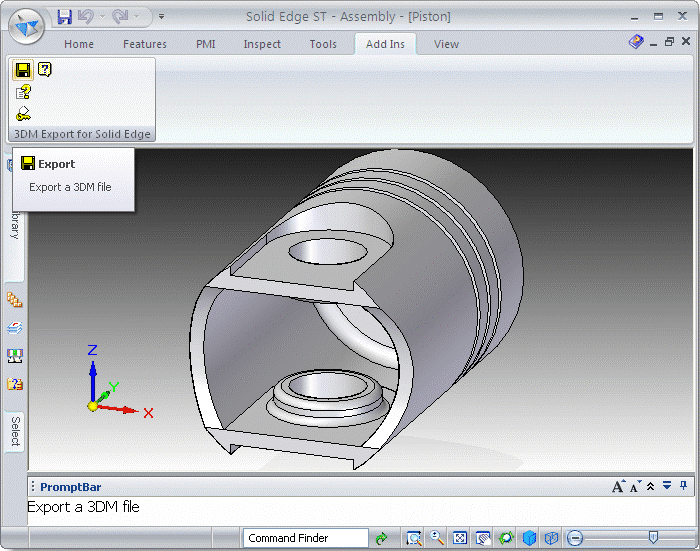Toggle PromptBar auto-hide pin

tap(683, 485)
